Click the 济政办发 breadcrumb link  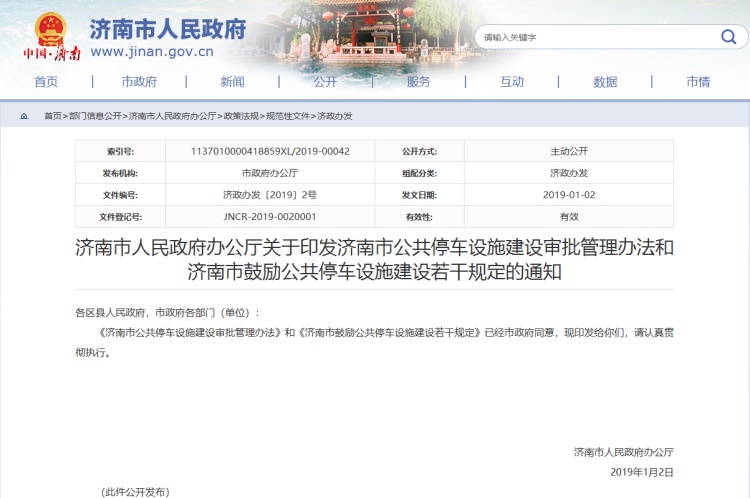coord(335,116)
